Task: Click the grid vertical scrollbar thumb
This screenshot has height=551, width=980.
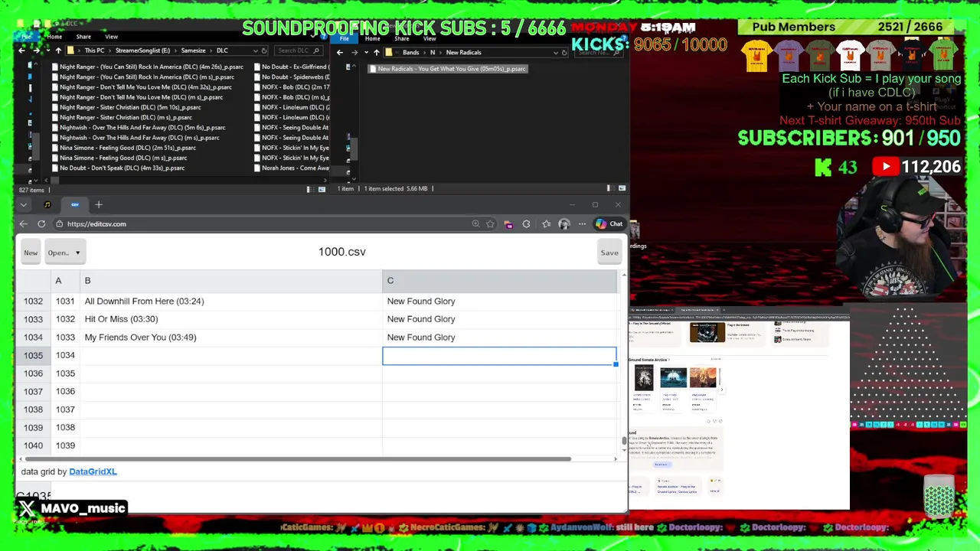Action: [624, 441]
